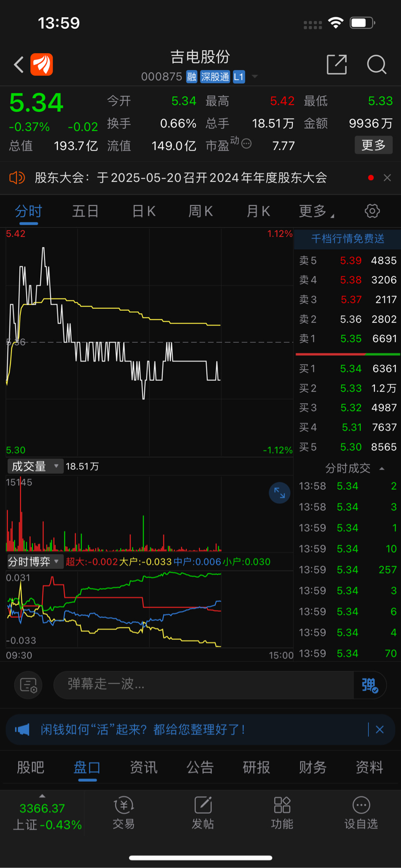Open the shareholder meeting announcement text

(181, 178)
